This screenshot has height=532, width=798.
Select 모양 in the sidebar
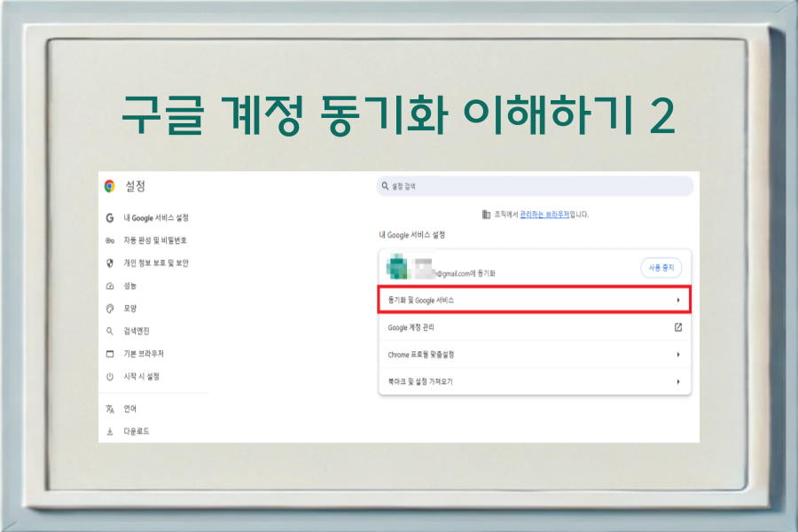pos(129,309)
